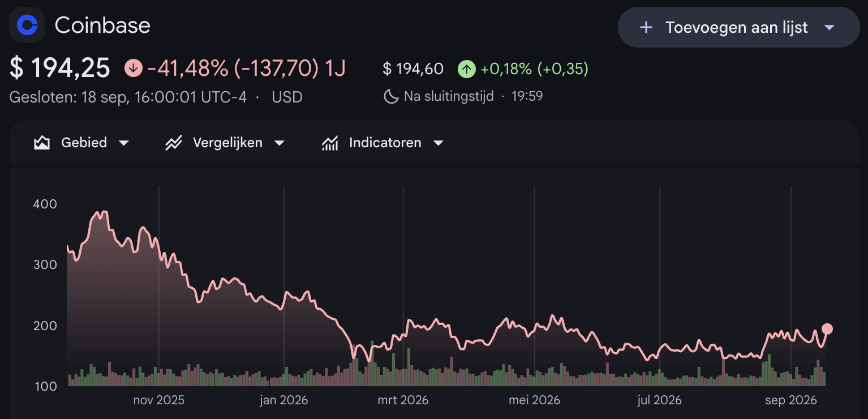Click the plus icon in Toevoegen aan lijst
This screenshot has width=868, height=419.
click(646, 27)
